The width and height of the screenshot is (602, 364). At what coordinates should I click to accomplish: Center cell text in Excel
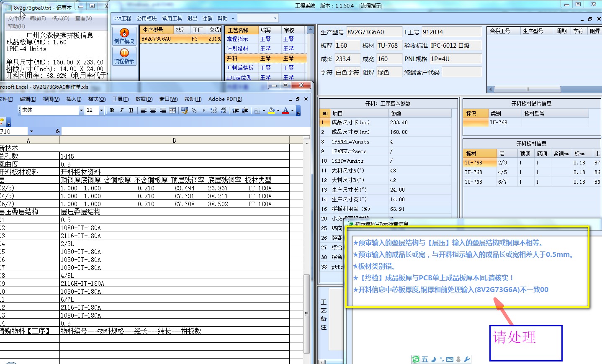click(153, 110)
